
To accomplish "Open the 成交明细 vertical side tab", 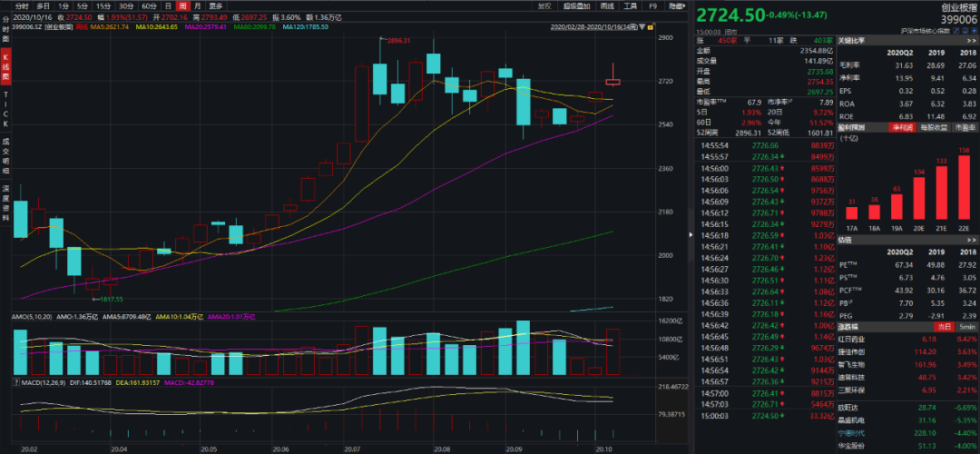I will pos(5,157).
